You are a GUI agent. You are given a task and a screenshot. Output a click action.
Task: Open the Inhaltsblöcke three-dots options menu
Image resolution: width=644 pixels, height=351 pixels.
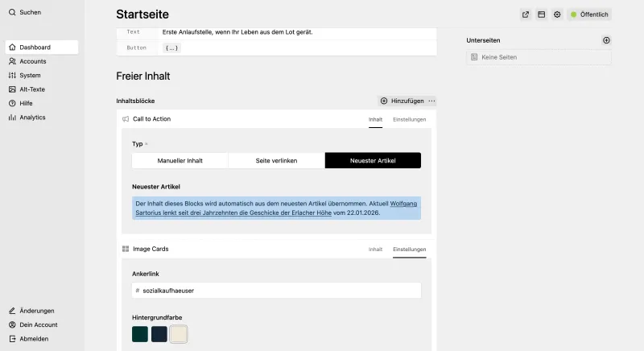click(432, 101)
